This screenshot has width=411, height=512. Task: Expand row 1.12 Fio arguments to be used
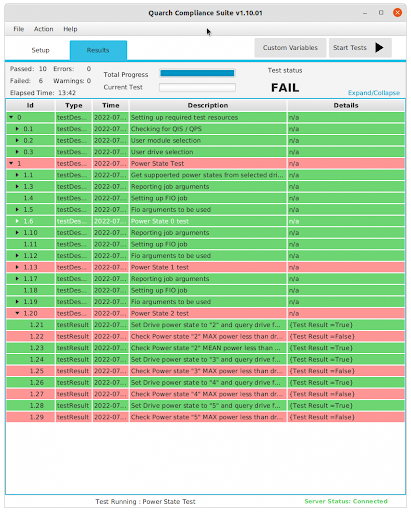click(17, 256)
